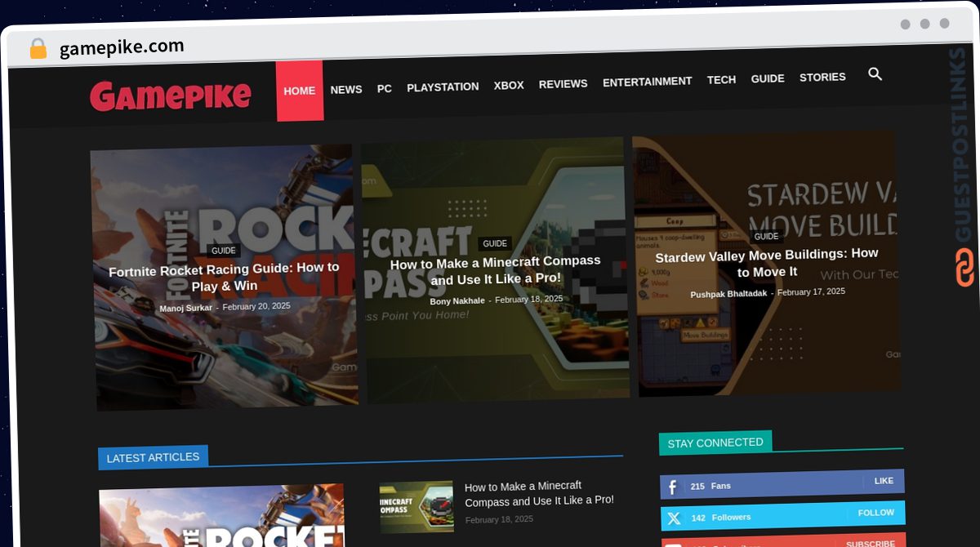This screenshot has height=547, width=980.
Task: Open the Stardew Valley Move Buildings article
Action: (x=767, y=263)
